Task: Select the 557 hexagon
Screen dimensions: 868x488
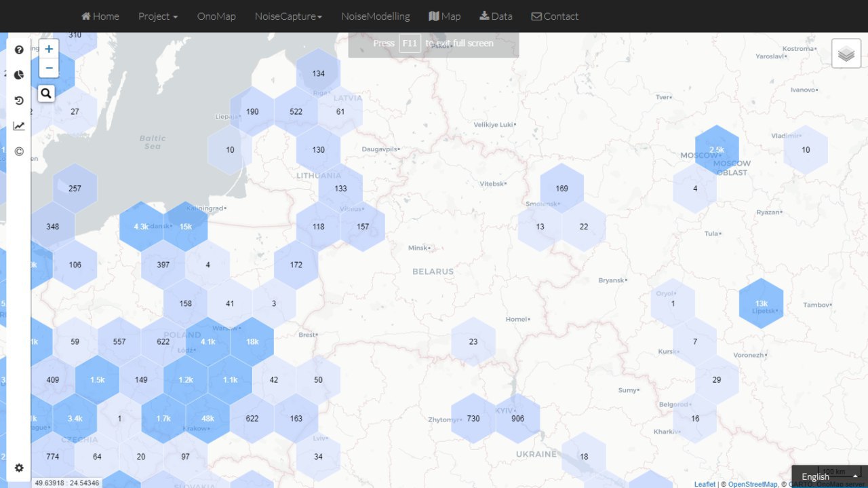Action: pyautogui.click(x=119, y=342)
